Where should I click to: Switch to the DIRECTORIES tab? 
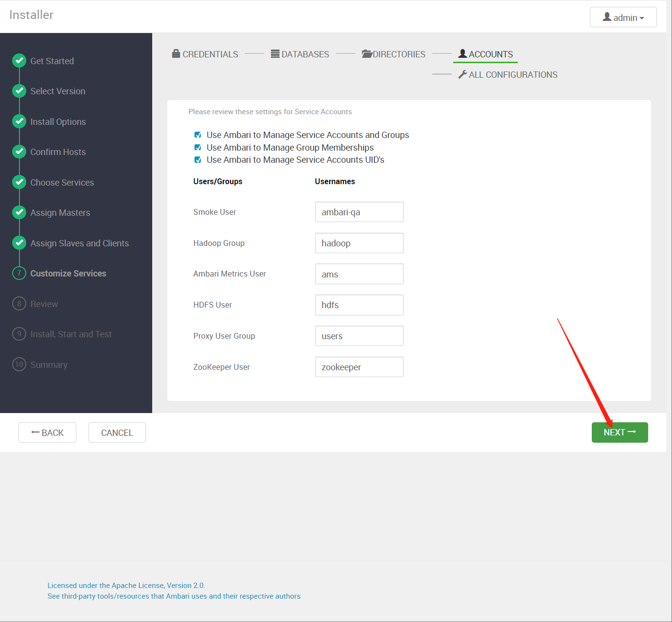(393, 54)
